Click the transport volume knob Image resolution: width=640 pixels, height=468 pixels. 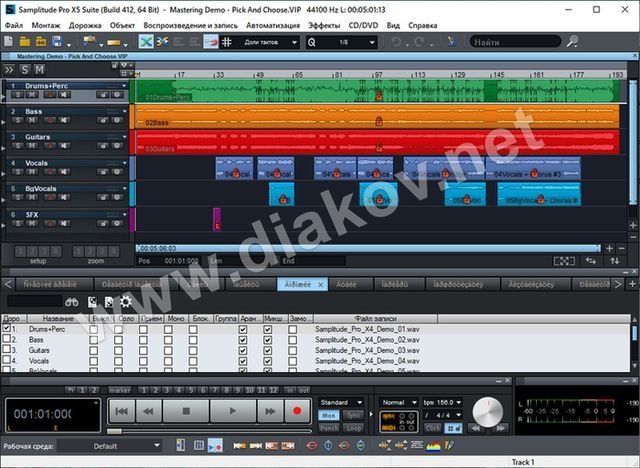click(x=487, y=411)
